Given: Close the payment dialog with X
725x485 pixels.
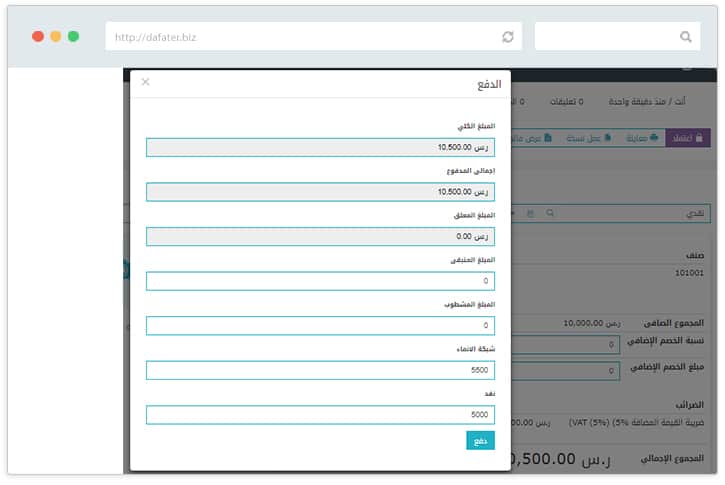Looking at the screenshot, I should [145, 82].
